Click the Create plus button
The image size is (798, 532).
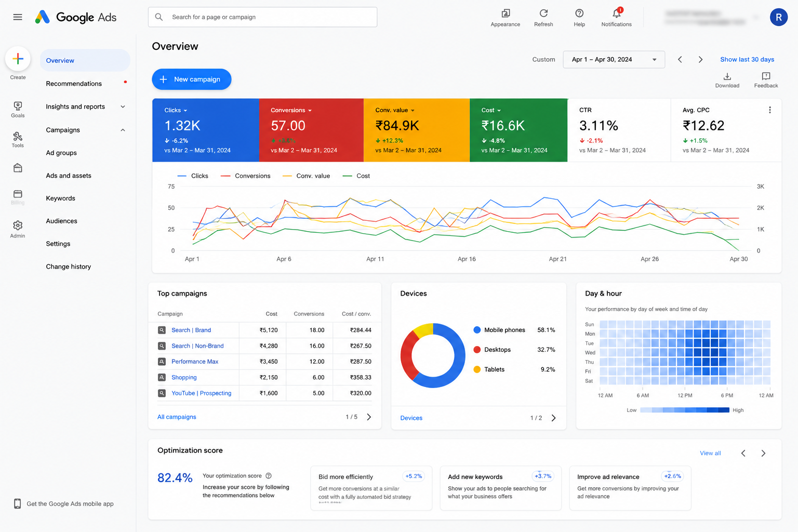18,59
